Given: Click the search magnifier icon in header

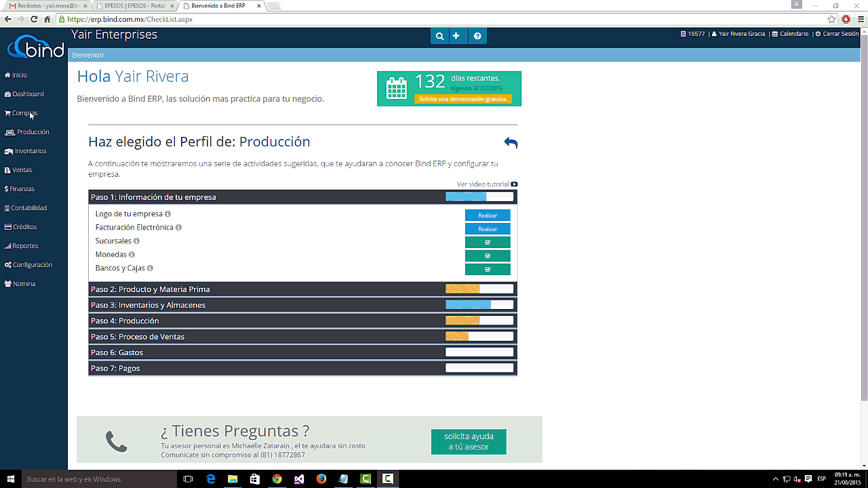Looking at the screenshot, I should pos(439,36).
